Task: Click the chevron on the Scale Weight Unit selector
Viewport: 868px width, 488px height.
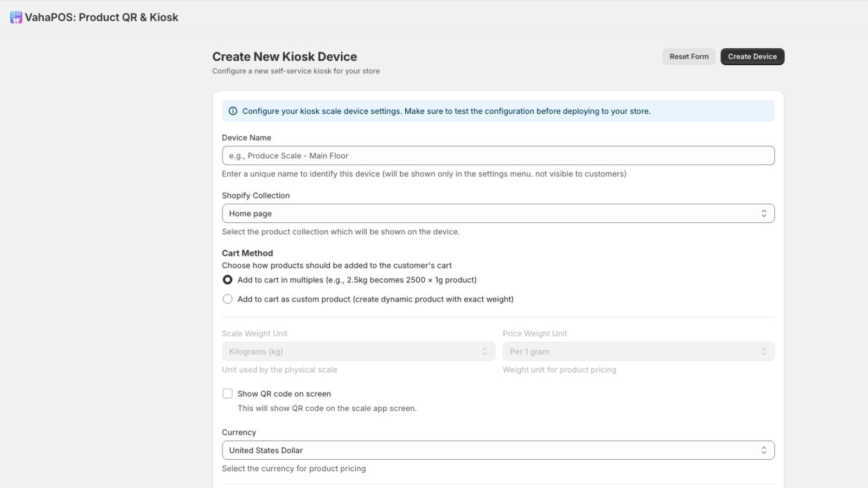Action: pyautogui.click(x=486, y=351)
